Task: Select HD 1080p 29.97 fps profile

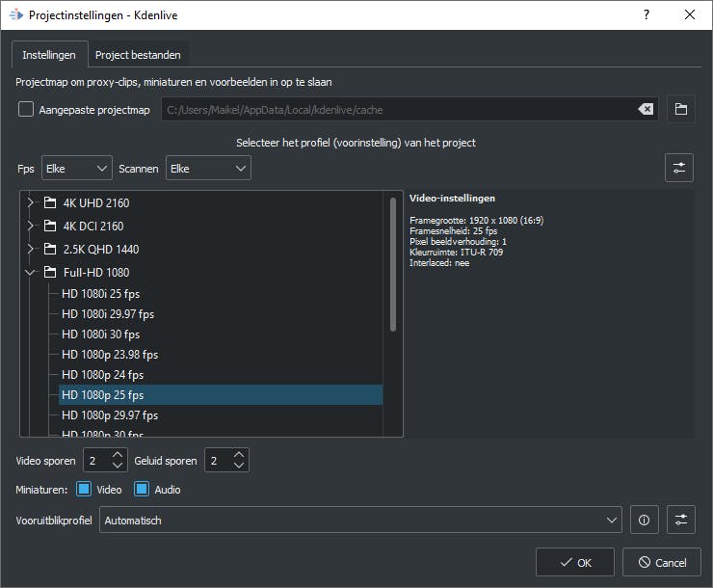Action: pos(222,415)
